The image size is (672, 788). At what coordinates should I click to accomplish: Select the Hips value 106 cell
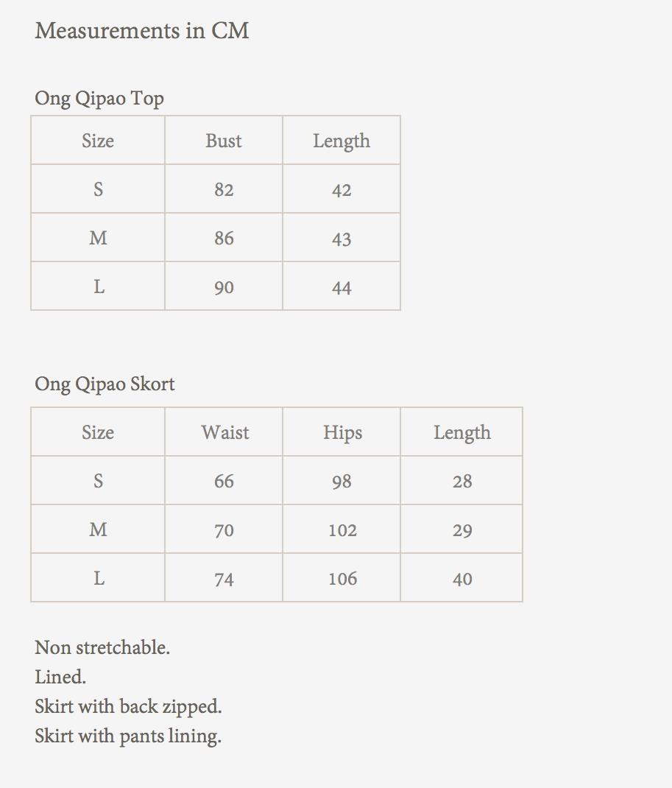pyautogui.click(x=342, y=579)
